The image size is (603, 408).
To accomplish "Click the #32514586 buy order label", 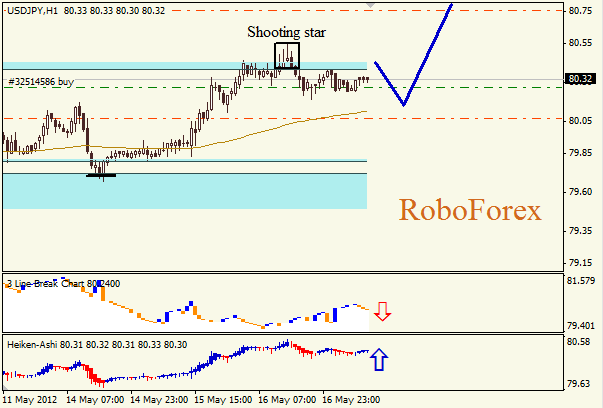I will point(41,81).
